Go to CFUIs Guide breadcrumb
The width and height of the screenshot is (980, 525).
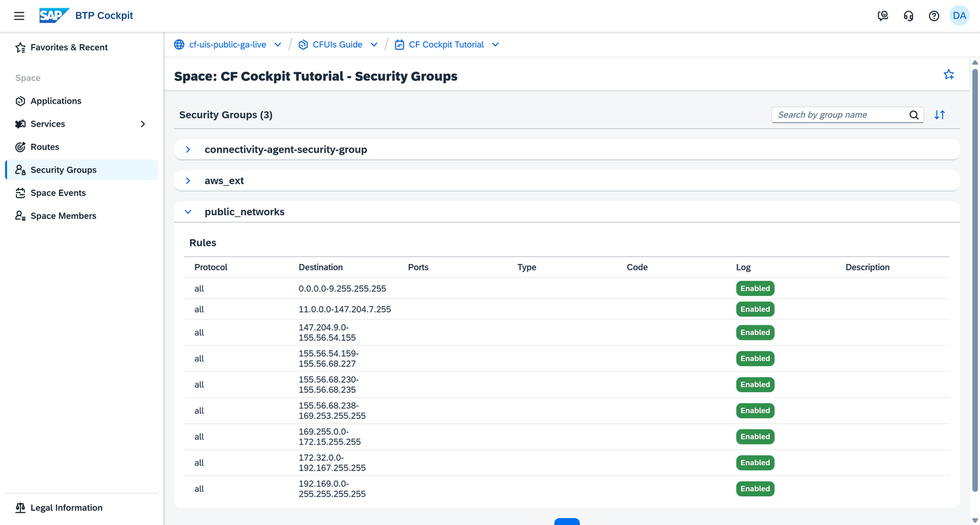(x=338, y=45)
